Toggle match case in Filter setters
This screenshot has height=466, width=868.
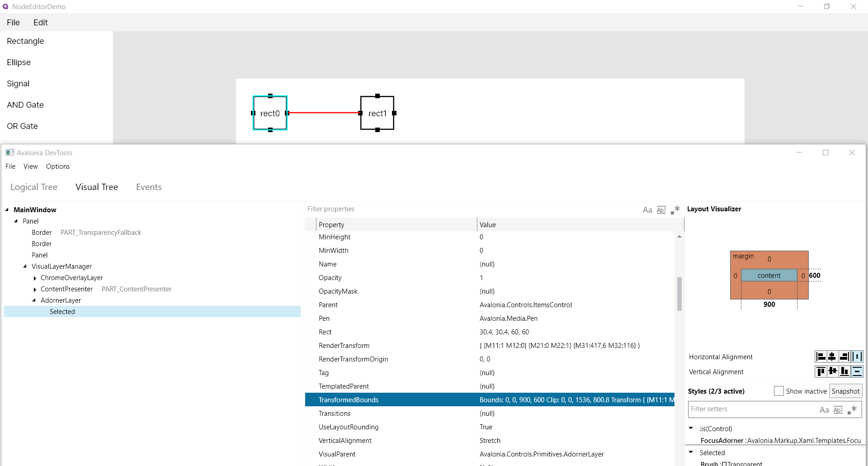[x=824, y=409]
